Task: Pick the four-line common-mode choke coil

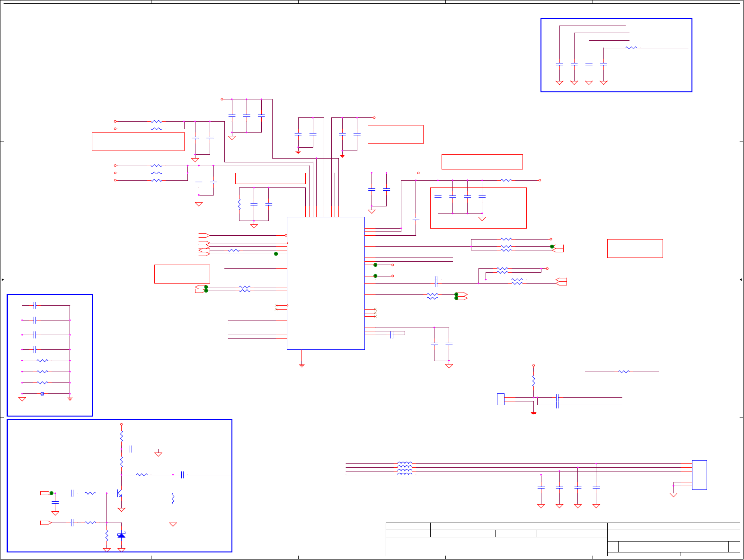Action: [x=405, y=469]
